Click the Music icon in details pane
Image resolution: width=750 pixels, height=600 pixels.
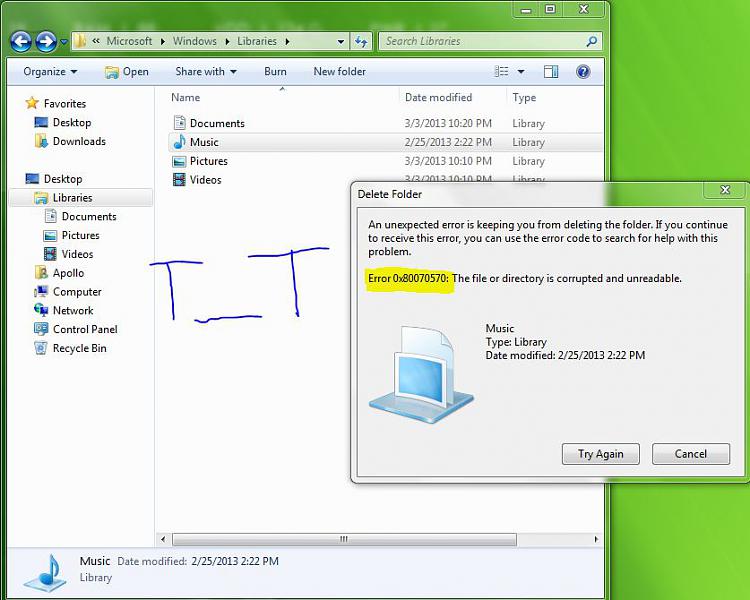click(45, 573)
